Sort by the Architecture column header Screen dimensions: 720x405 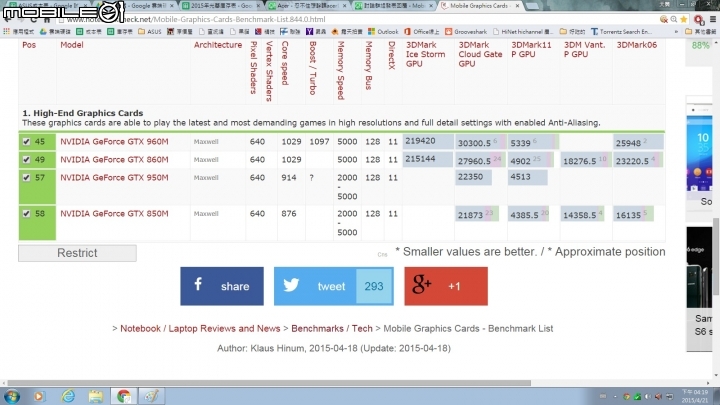(218, 45)
